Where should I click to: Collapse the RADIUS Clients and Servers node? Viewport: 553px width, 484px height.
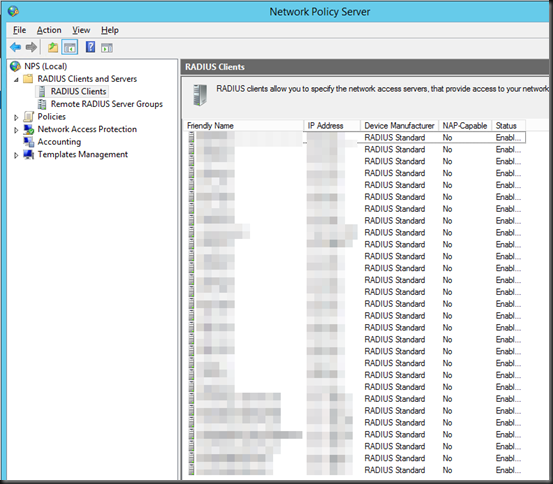[16, 80]
